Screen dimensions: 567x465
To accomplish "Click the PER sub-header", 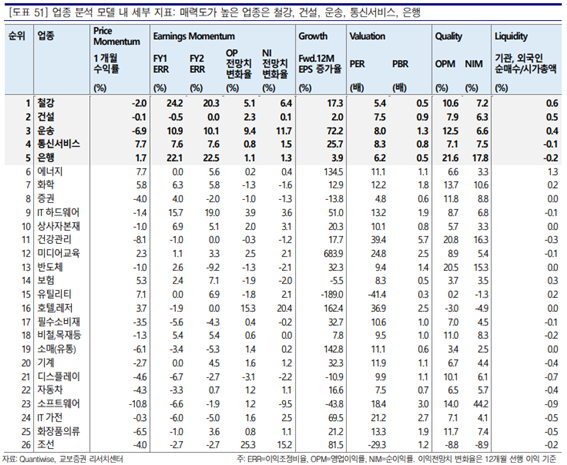I will pos(357,64).
